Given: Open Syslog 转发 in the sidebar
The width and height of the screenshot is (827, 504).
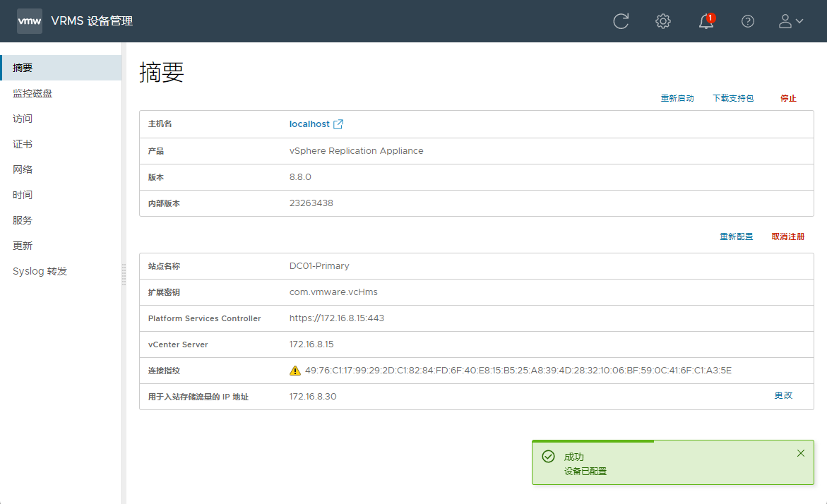Looking at the screenshot, I should click(61, 271).
